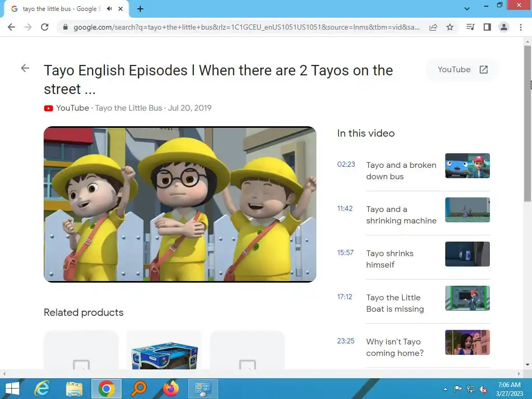
Task: Jump to 23:25 timestamp
Action: point(345,341)
